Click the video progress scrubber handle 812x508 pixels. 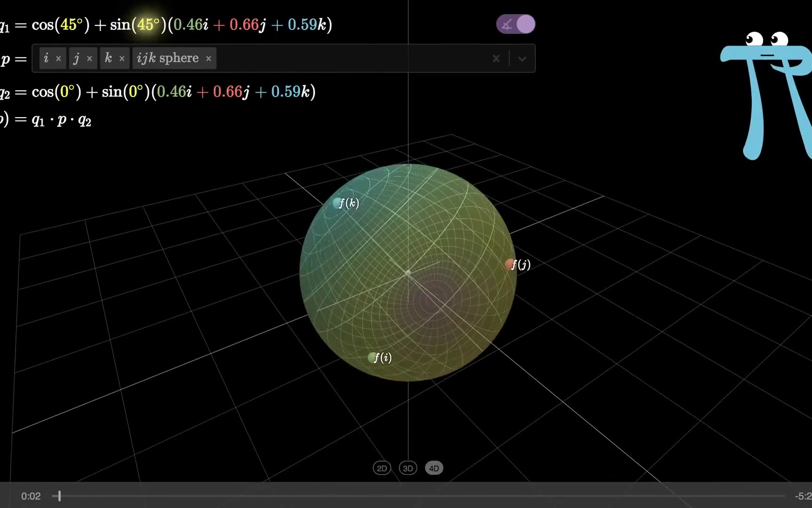(x=59, y=496)
